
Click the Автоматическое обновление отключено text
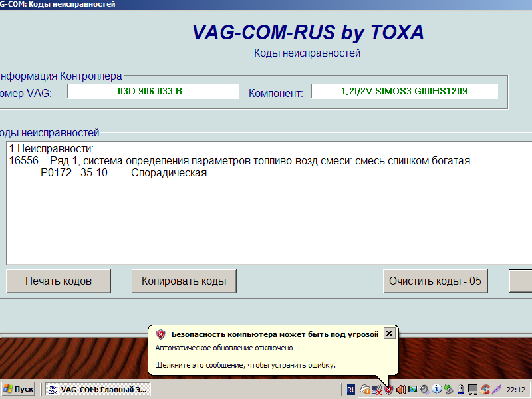(224, 348)
